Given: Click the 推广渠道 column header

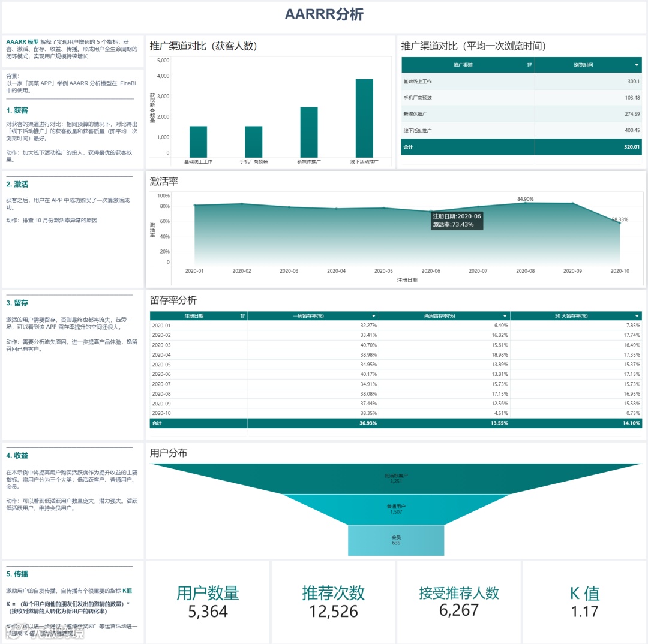Looking at the screenshot, I should [468, 65].
